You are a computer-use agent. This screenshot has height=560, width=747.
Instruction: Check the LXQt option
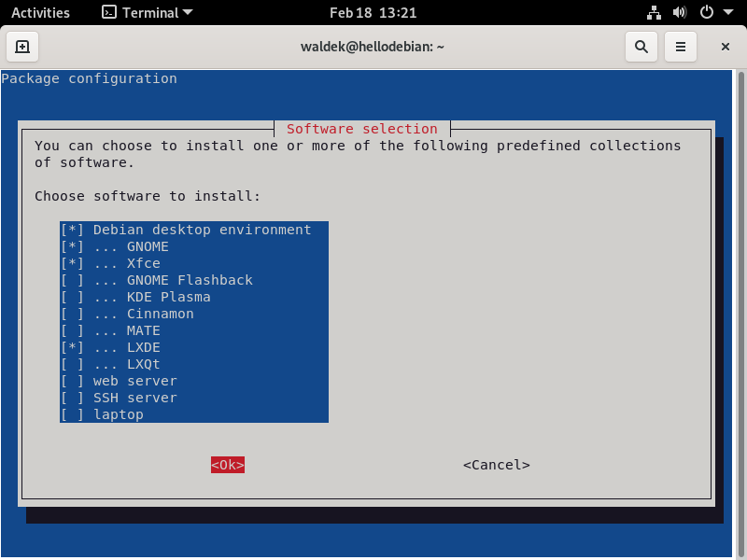coord(194,364)
